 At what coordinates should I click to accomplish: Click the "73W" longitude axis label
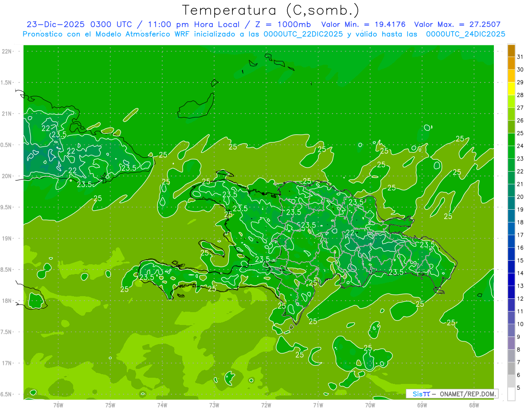coord(214,405)
